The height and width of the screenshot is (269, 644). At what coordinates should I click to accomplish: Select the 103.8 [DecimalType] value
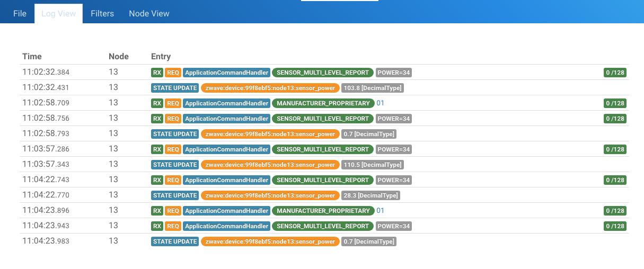pos(373,88)
